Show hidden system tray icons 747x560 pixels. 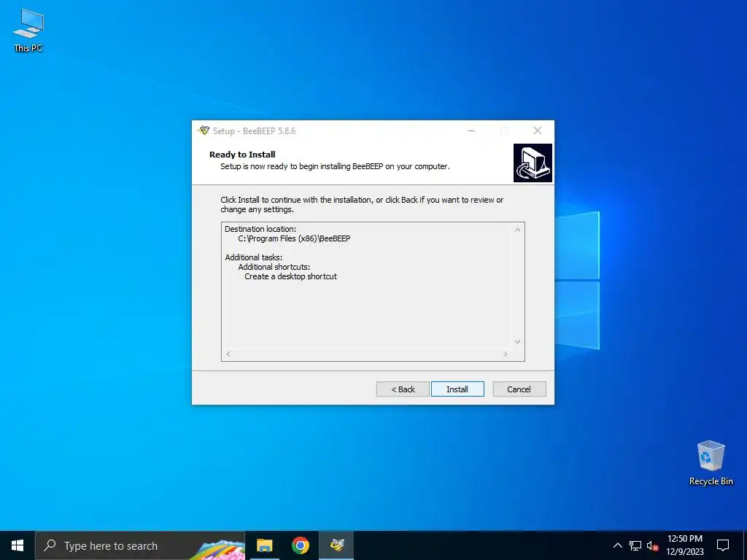pyautogui.click(x=617, y=545)
